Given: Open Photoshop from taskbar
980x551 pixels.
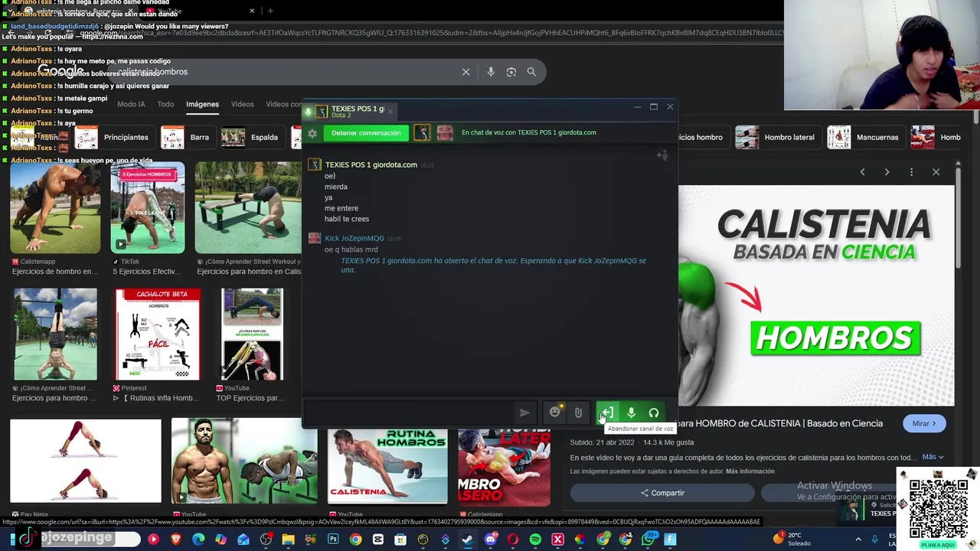Looking at the screenshot, I should (x=333, y=540).
